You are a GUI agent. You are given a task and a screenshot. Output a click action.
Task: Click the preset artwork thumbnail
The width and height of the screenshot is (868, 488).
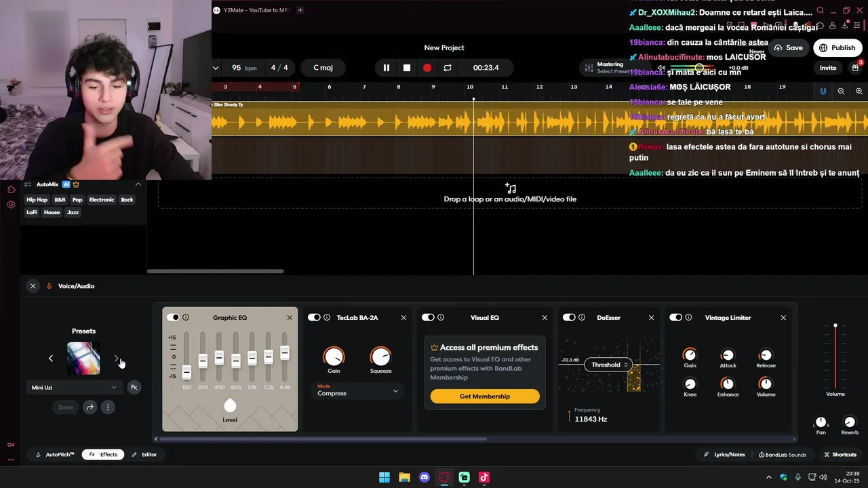coord(83,359)
